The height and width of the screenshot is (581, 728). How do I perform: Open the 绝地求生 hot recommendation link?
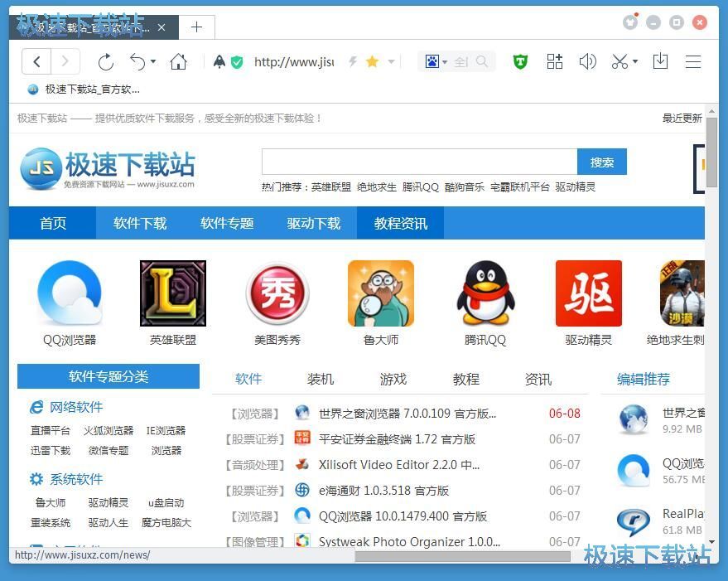point(377,186)
